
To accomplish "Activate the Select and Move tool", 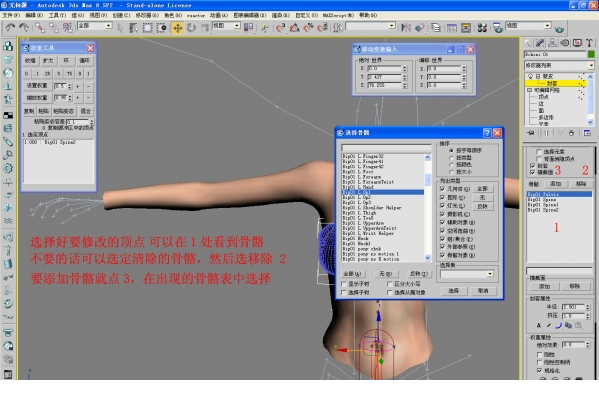I will coord(178,28).
